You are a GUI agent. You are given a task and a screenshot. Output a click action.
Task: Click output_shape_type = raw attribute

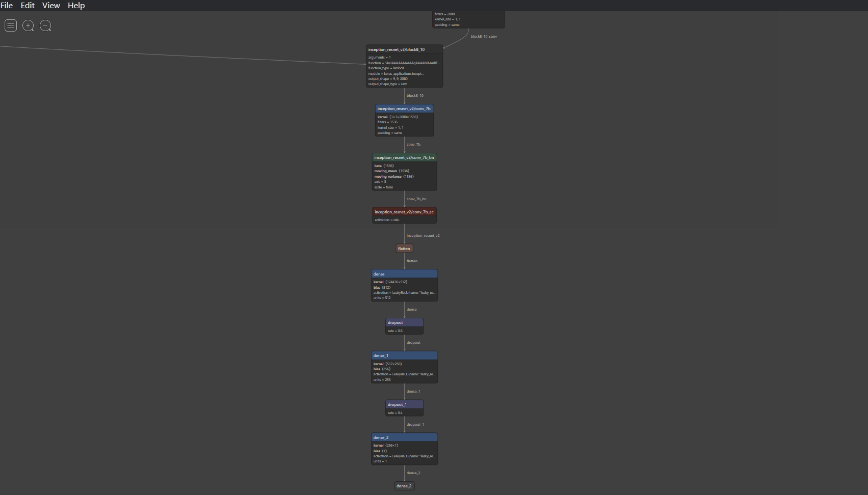[387, 84]
